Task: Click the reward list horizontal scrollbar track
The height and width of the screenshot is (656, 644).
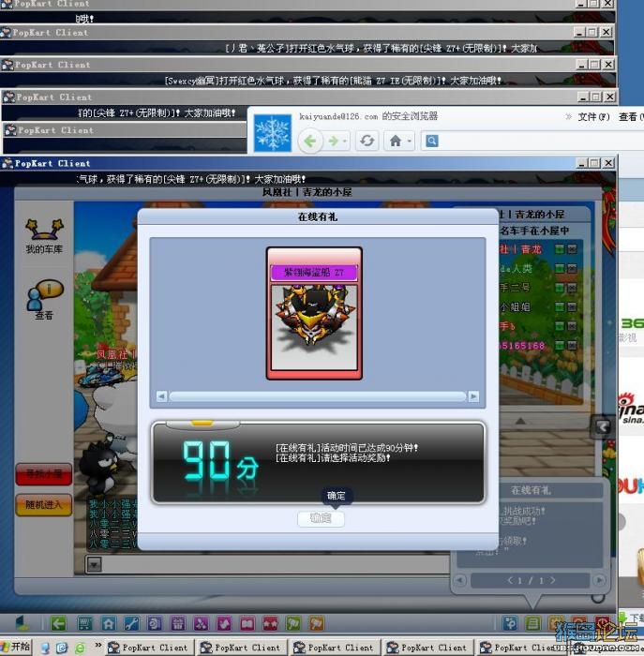Action: (x=318, y=396)
